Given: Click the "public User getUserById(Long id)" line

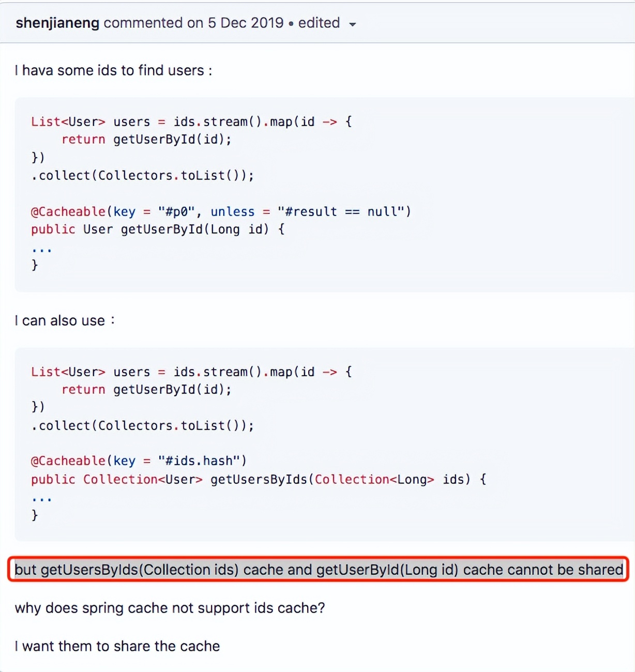Looking at the screenshot, I should 158,230.
